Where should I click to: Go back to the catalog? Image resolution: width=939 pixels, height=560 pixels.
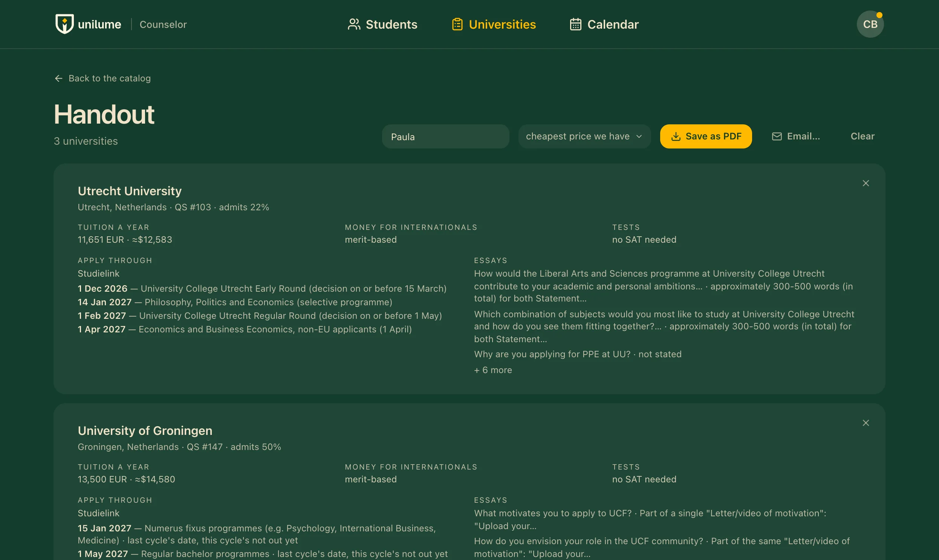(102, 78)
